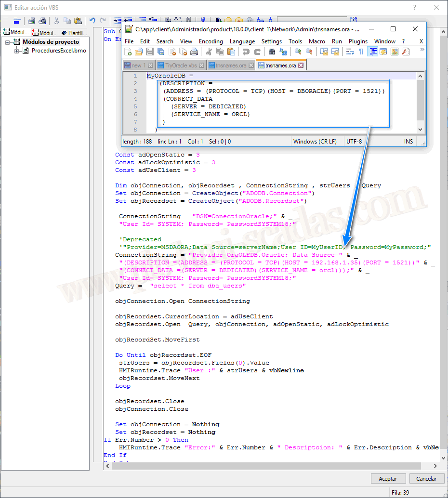Screen dimensions: 448x498
Task: Expand the ProceduresExcel.bmo tree node
Action: (x=17, y=51)
